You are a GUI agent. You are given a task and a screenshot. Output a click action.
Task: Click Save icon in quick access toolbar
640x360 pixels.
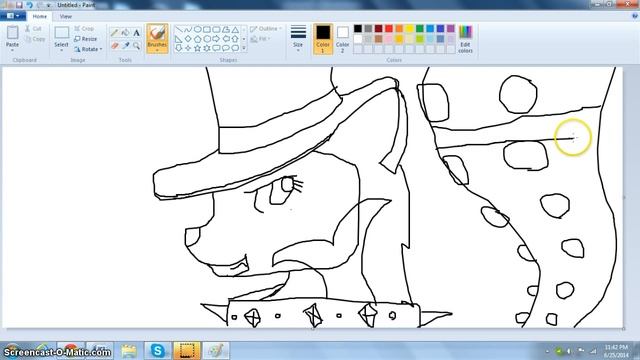click(x=19, y=5)
